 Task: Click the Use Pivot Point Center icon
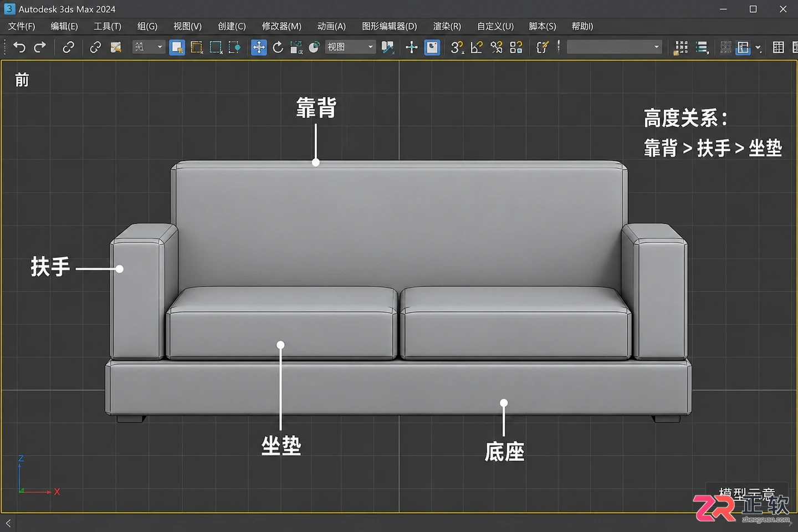pos(388,47)
